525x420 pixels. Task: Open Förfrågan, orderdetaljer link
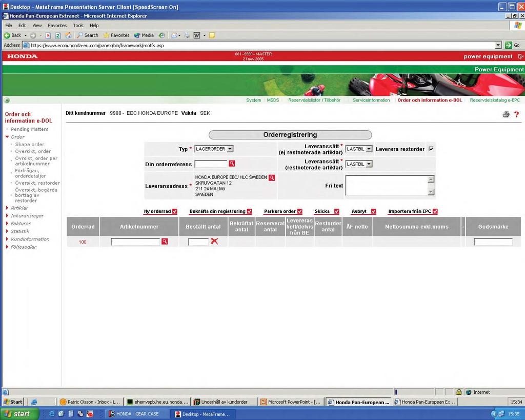click(30, 173)
